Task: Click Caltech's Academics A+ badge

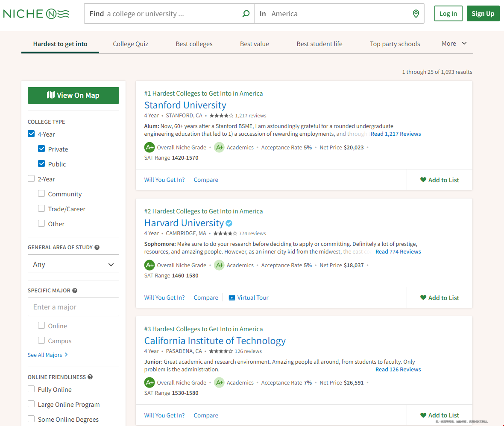Action: pyautogui.click(x=219, y=382)
